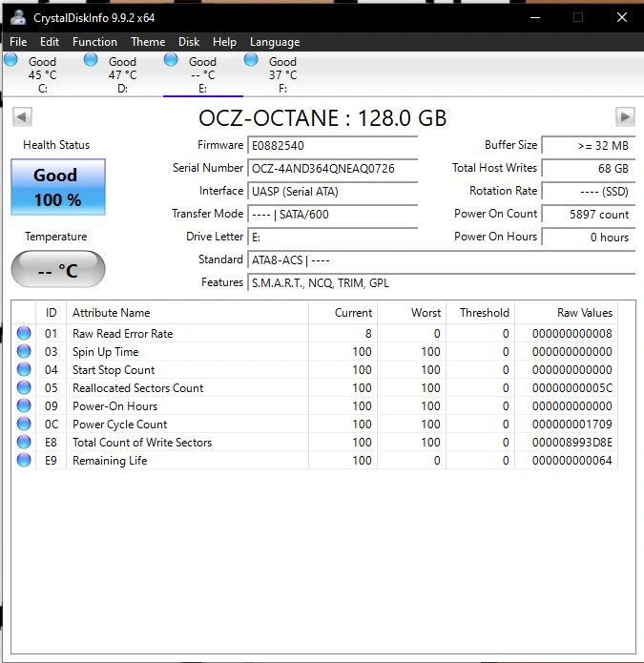Click the OCZ-OCTANE : 128.0 GB title
The height and width of the screenshot is (663, 644).
pos(322,118)
